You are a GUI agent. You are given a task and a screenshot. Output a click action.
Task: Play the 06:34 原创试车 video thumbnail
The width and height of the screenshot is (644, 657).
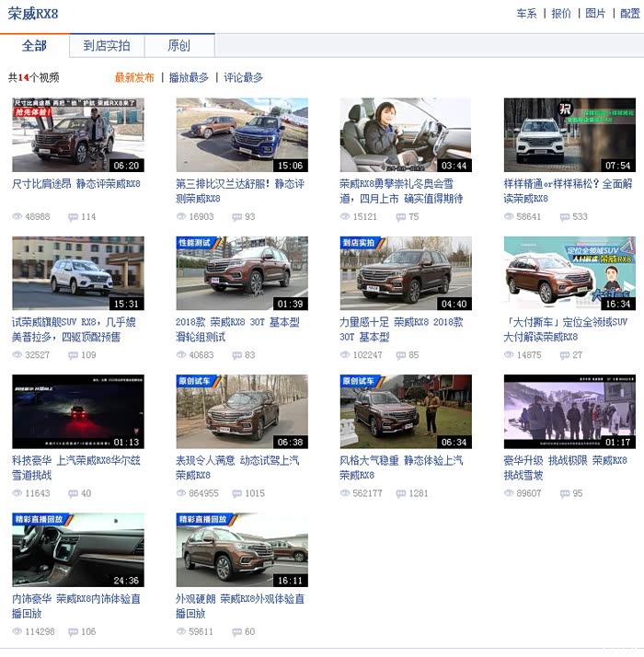[406, 411]
